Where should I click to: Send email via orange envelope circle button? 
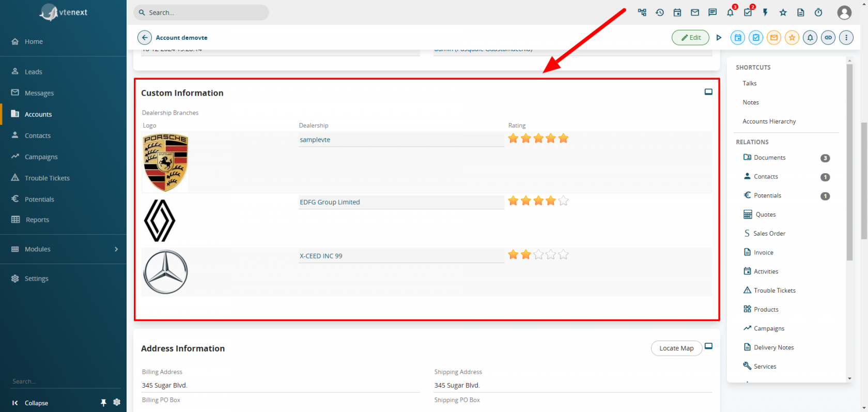pos(774,37)
